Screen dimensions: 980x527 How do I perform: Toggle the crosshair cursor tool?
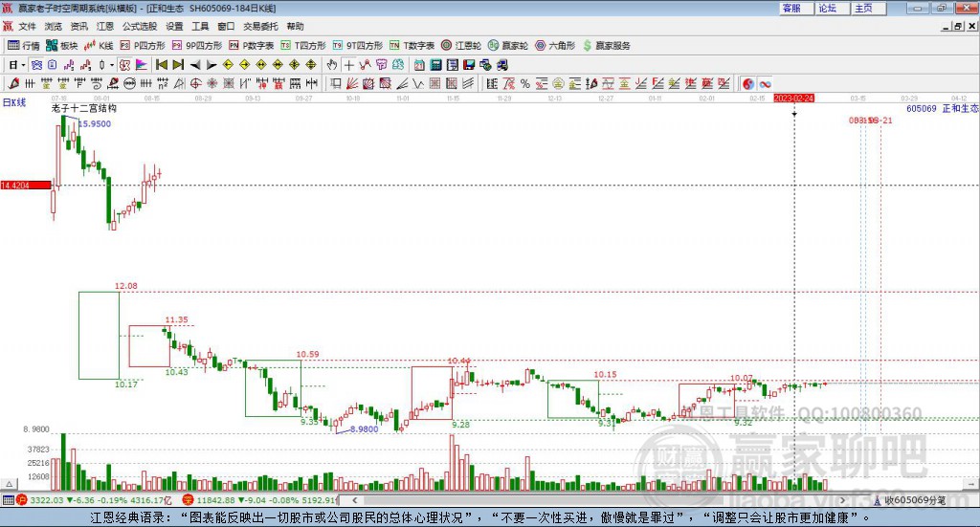(x=348, y=65)
